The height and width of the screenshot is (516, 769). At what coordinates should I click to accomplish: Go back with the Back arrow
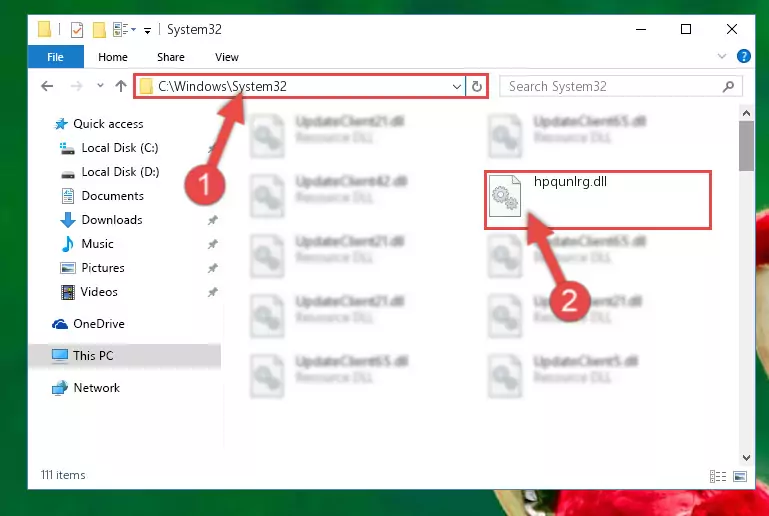(x=47, y=86)
